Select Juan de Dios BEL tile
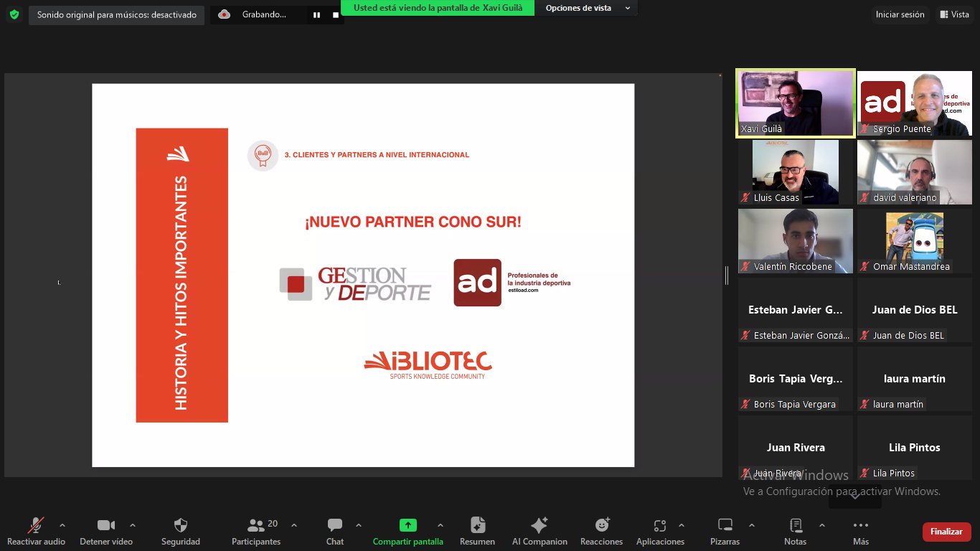 click(915, 310)
